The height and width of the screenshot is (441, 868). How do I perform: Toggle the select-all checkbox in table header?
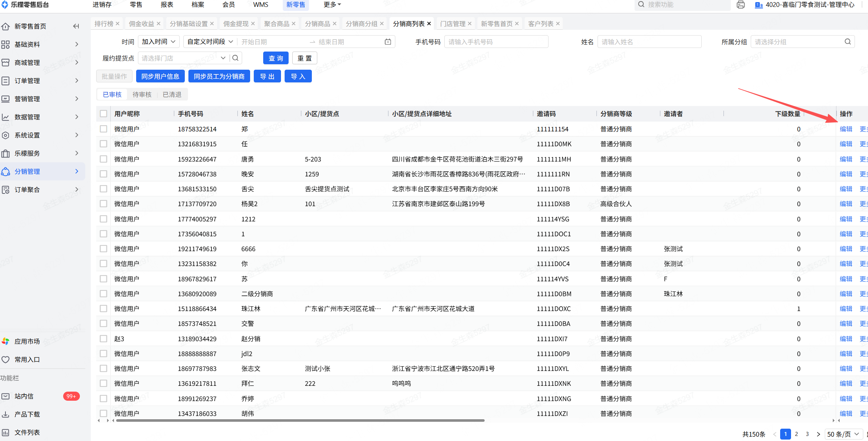pos(103,114)
